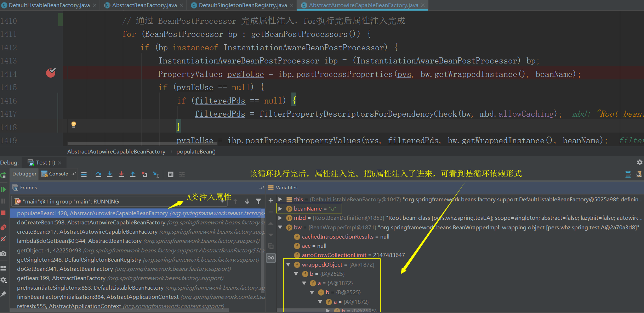Collapse the wrappedObject node
Screen dimensions: 644x313
click(x=288, y=264)
